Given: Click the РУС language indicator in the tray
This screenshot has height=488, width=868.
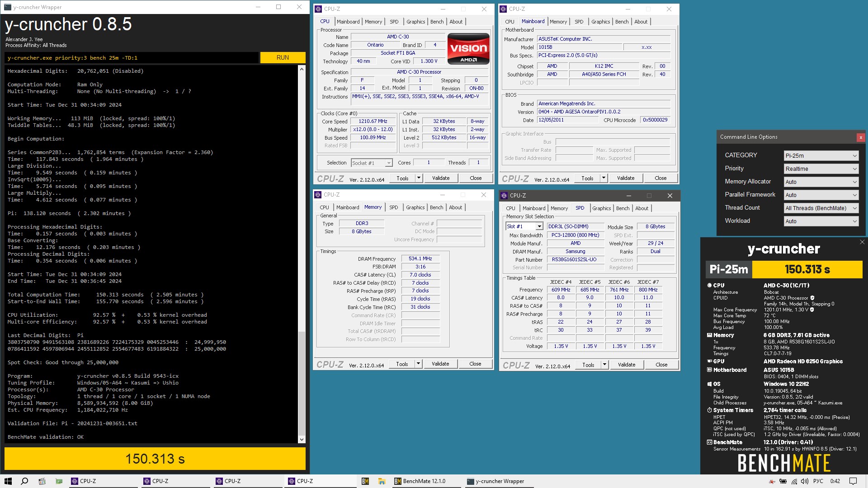Looking at the screenshot, I should pyautogui.click(x=818, y=481).
